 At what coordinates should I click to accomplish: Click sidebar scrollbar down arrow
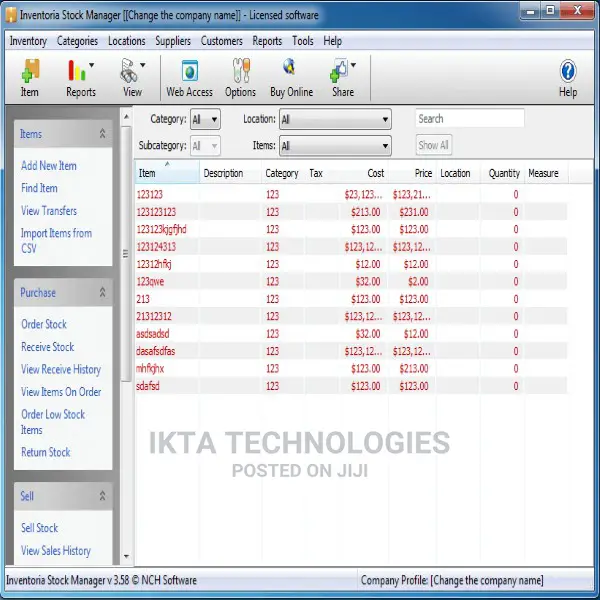[126, 556]
